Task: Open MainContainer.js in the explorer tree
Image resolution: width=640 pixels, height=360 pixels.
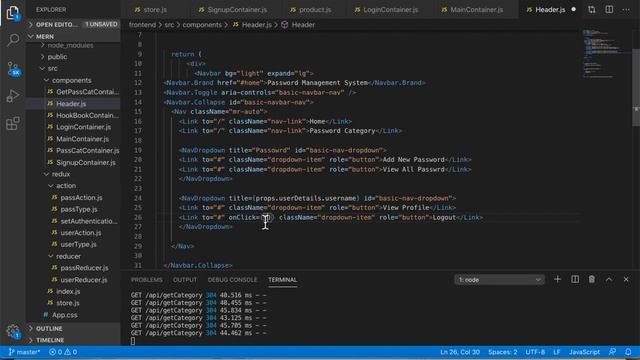Action: [x=82, y=139]
